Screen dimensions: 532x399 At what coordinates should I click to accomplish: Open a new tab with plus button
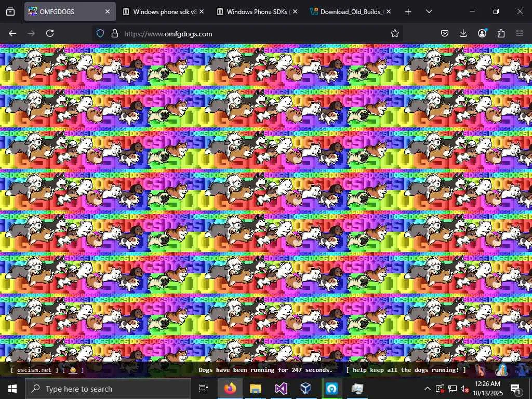[408, 12]
